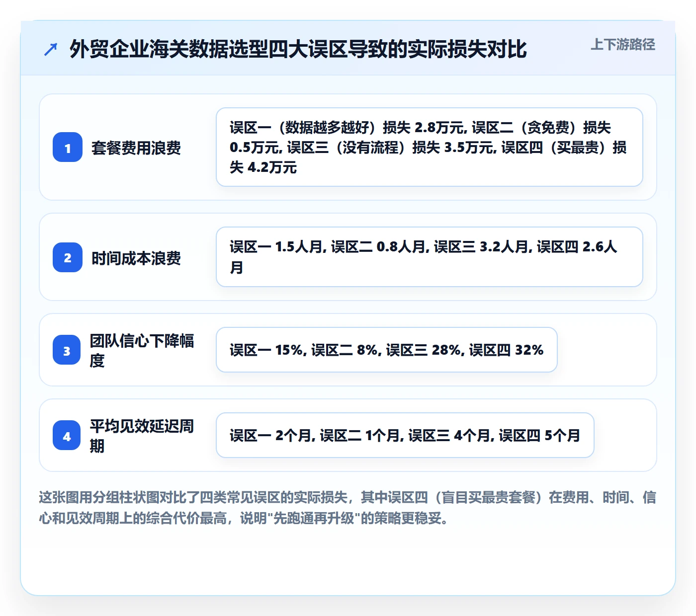Image resolution: width=696 pixels, height=616 pixels.
Task: Select the 套餐费用浪费 row label
Action: click(x=136, y=148)
